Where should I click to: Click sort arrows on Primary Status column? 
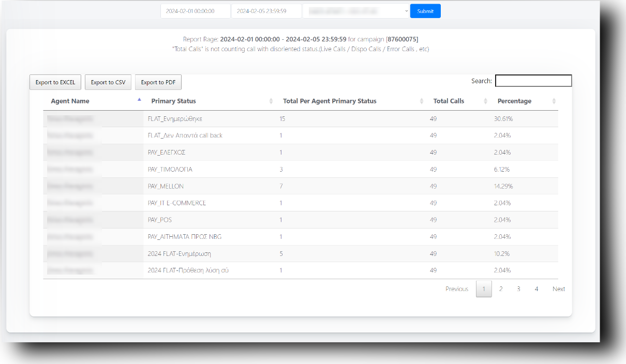coord(271,101)
